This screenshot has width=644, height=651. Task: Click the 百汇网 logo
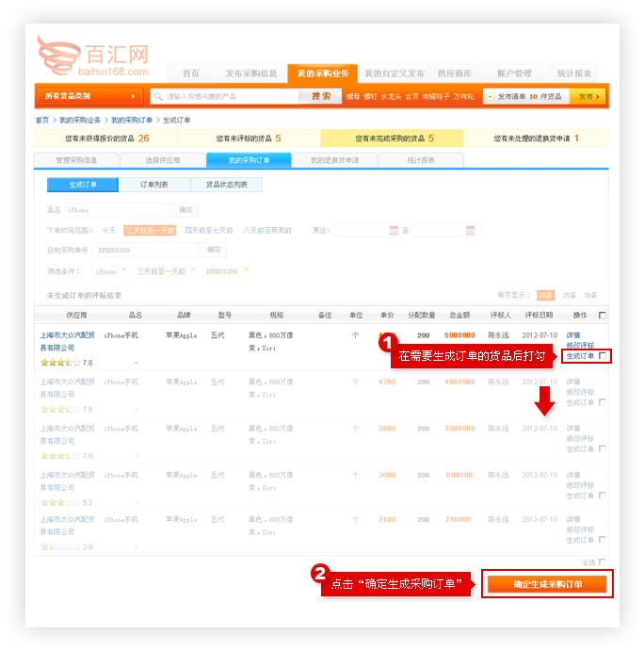click(93, 56)
